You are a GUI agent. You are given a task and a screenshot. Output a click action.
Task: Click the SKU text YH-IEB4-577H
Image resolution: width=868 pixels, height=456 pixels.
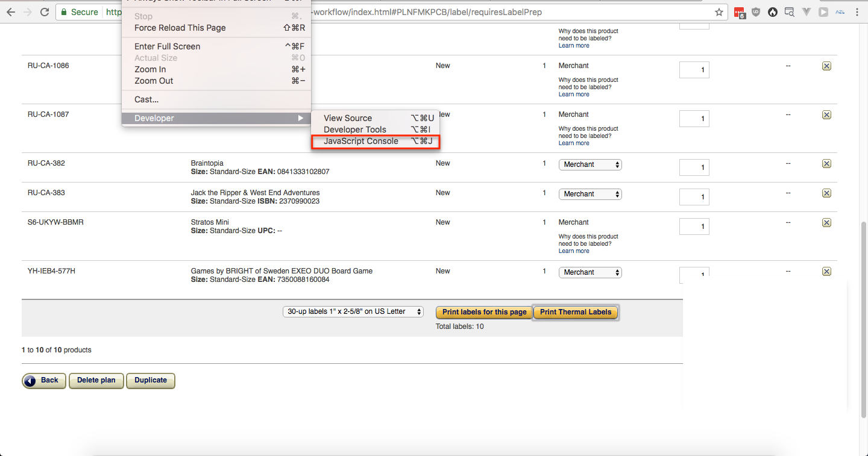pos(51,271)
